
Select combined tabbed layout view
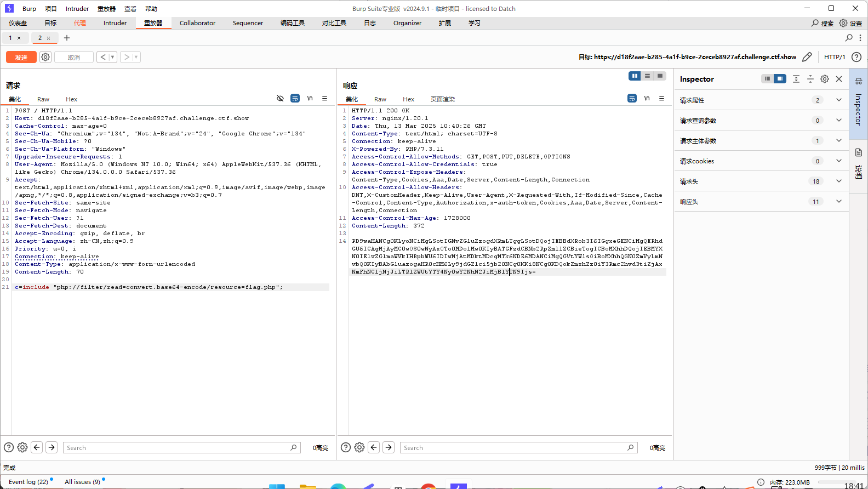coord(660,76)
